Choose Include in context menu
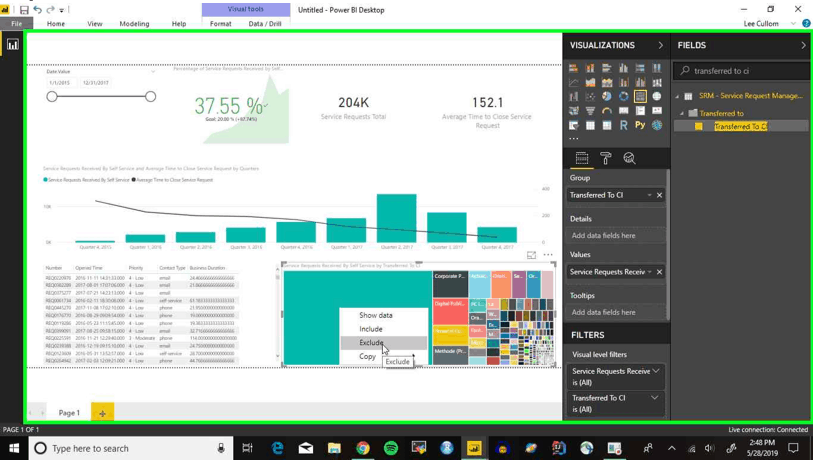Screen dimensions: 816x461 click(371, 329)
